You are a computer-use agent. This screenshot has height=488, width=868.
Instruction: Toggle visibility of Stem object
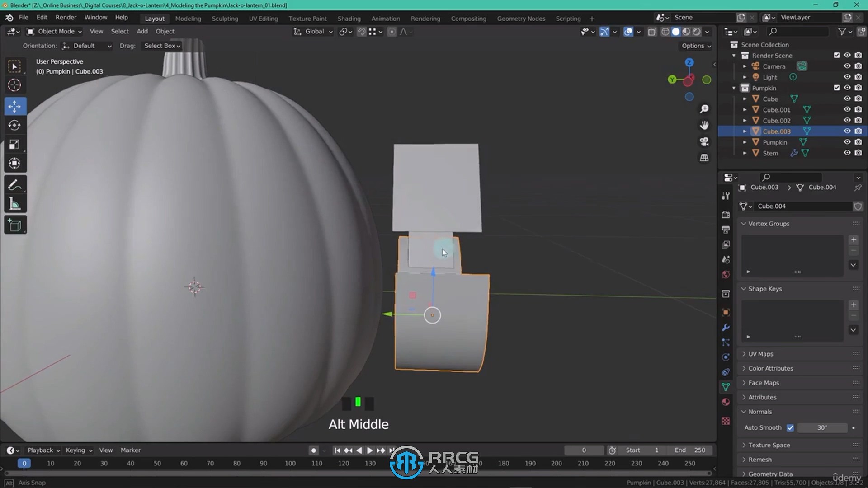[847, 153]
